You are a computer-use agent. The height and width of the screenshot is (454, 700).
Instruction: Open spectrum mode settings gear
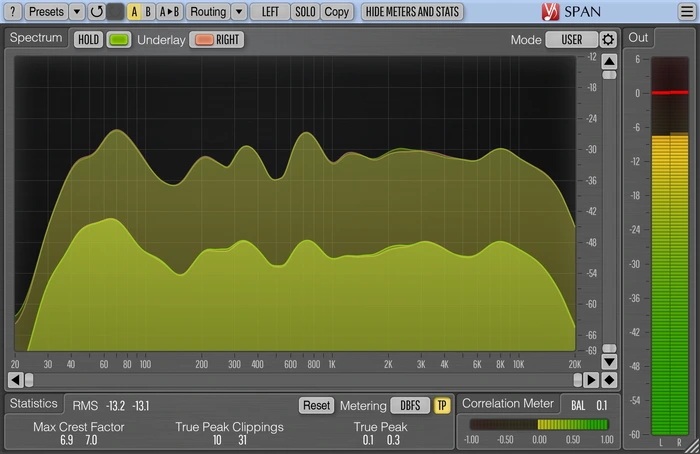608,40
